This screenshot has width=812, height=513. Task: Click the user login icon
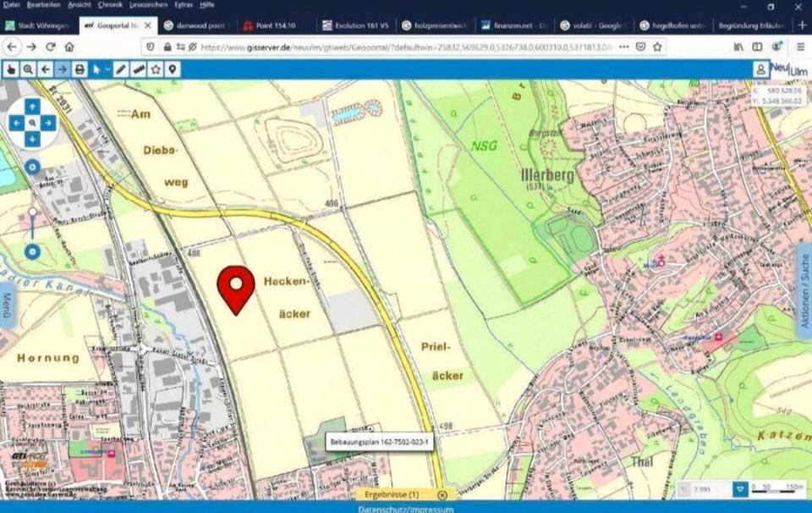(x=761, y=69)
